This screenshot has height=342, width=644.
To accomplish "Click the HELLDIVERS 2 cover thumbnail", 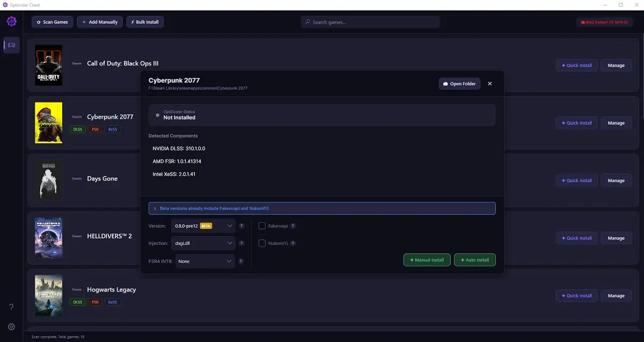I will [49, 238].
